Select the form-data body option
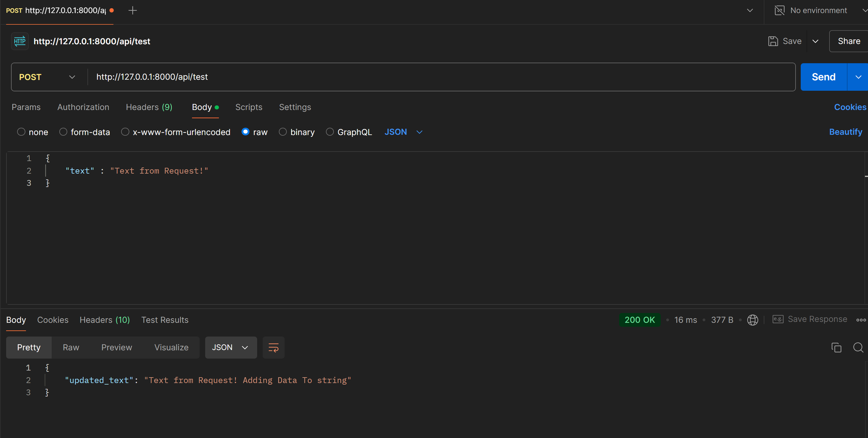The image size is (868, 438). tap(63, 132)
